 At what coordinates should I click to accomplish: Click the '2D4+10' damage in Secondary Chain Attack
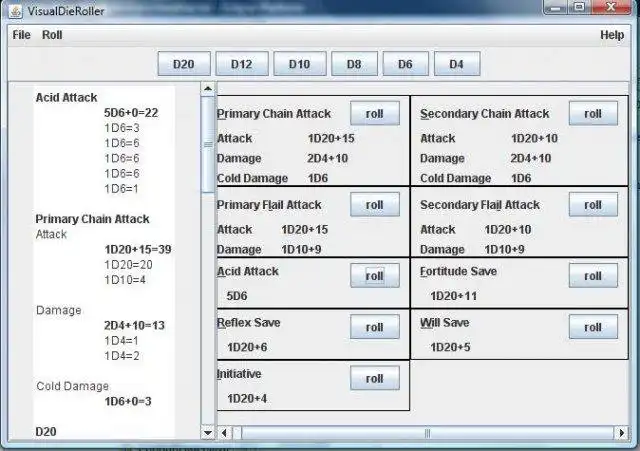pos(531,158)
